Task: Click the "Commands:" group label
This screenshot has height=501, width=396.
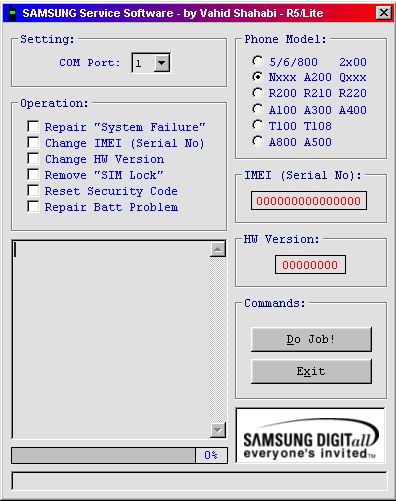Action: pos(275,303)
